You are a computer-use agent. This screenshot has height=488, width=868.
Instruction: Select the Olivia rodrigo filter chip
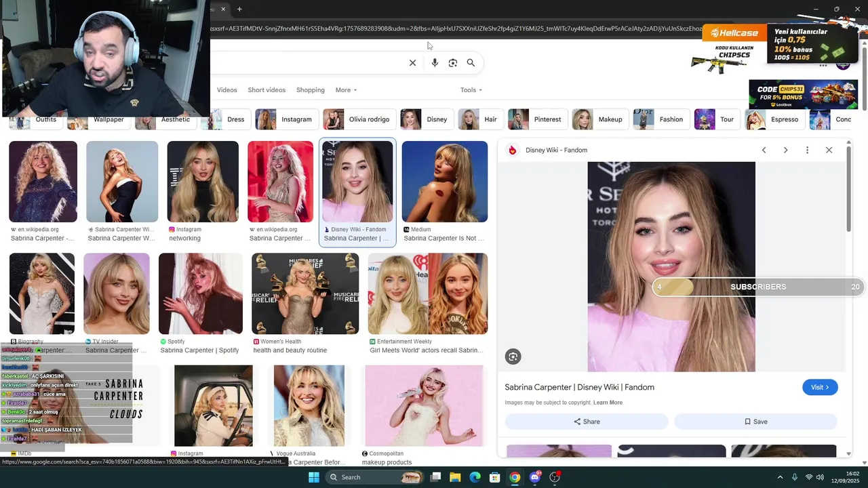point(359,119)
